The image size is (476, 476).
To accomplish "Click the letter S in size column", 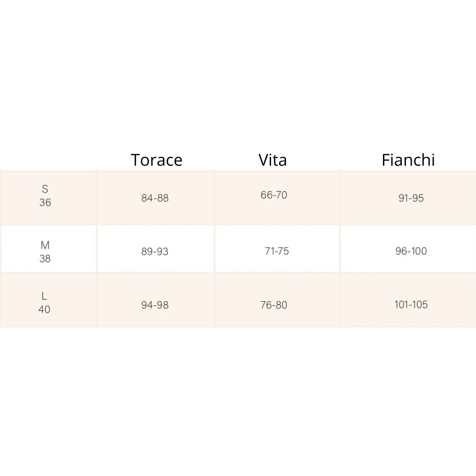I will pyautogui.click(x=45, y=189).
